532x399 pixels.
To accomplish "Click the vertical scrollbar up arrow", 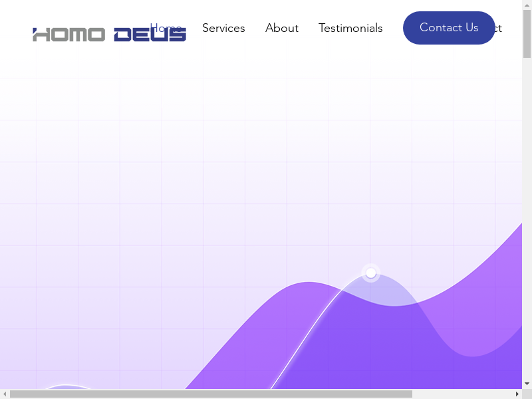I will point(527,5).
